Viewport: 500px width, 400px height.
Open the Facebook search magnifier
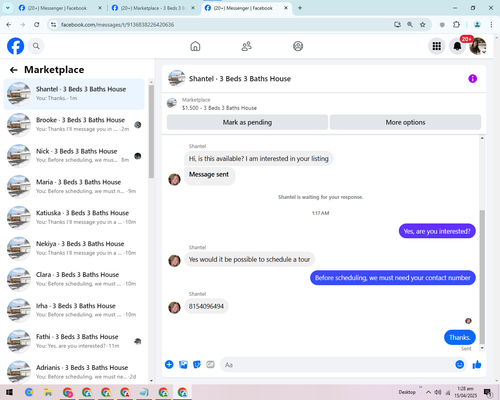(36, 46)
